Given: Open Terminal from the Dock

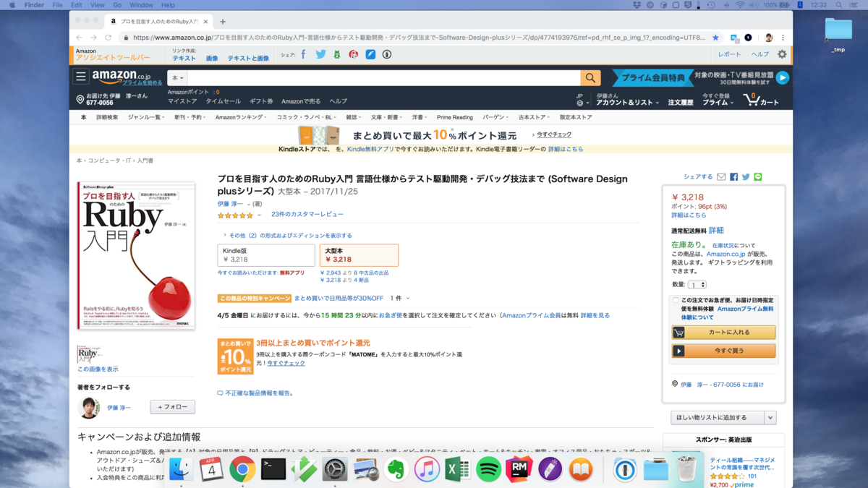Looking at the screenshot, I should pos(273,470).
